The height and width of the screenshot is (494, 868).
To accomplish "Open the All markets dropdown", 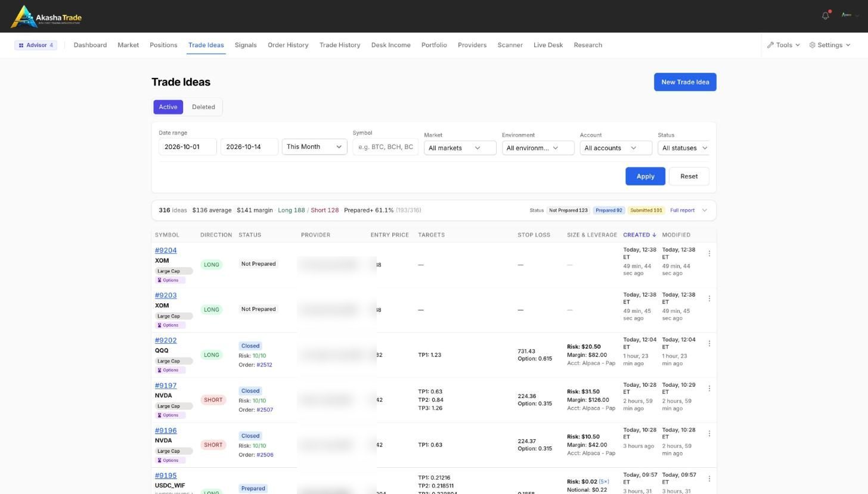I will tap(460, 148).
